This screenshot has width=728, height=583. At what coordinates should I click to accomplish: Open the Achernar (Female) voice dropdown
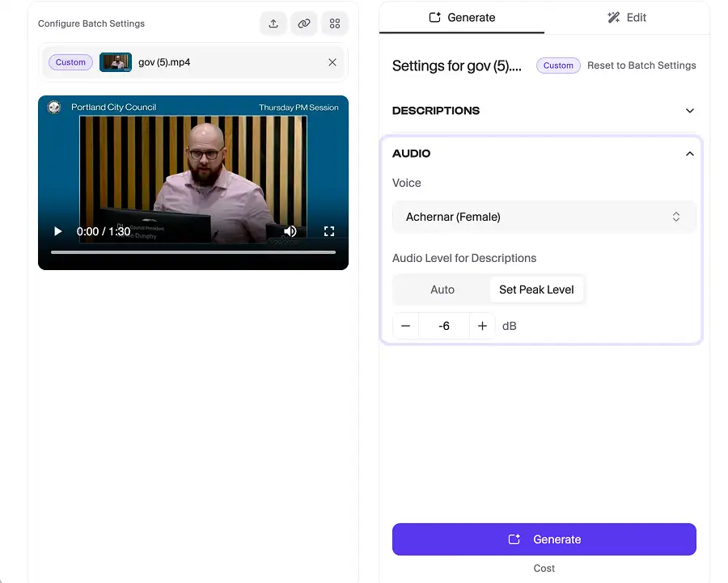(x=543, y=217)
